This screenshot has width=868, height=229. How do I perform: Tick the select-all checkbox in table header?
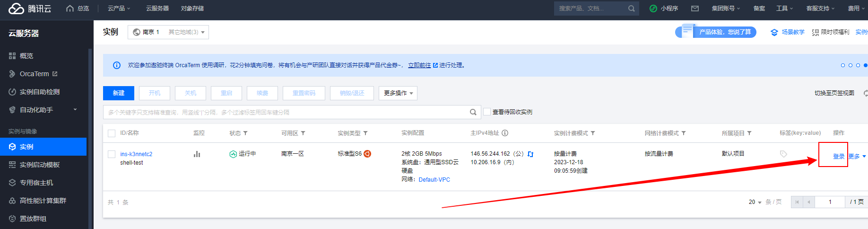112,133
